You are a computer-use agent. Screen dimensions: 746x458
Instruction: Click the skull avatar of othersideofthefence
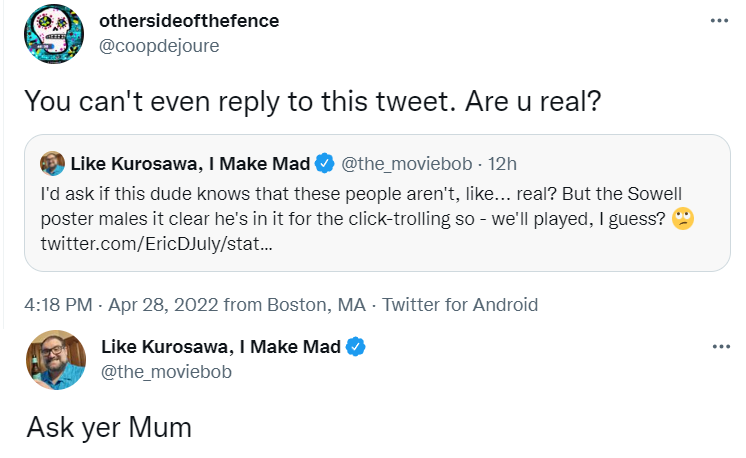(x=55, y=34)
